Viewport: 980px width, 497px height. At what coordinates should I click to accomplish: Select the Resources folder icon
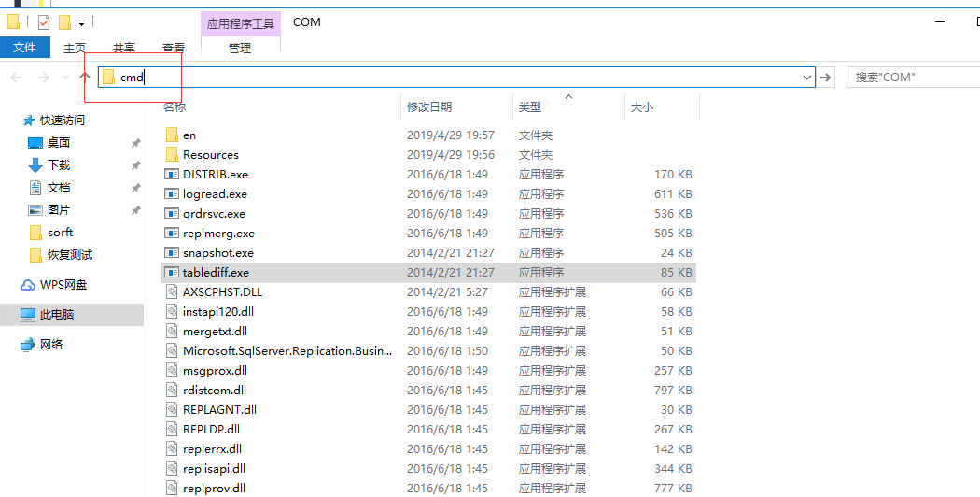click(x=173, y=154)
